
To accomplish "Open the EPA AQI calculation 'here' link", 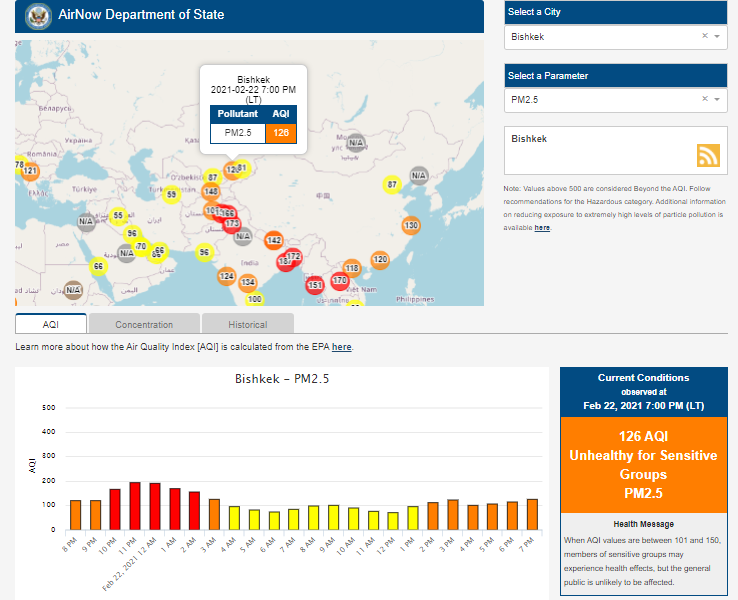I will [x=341, y=347].
